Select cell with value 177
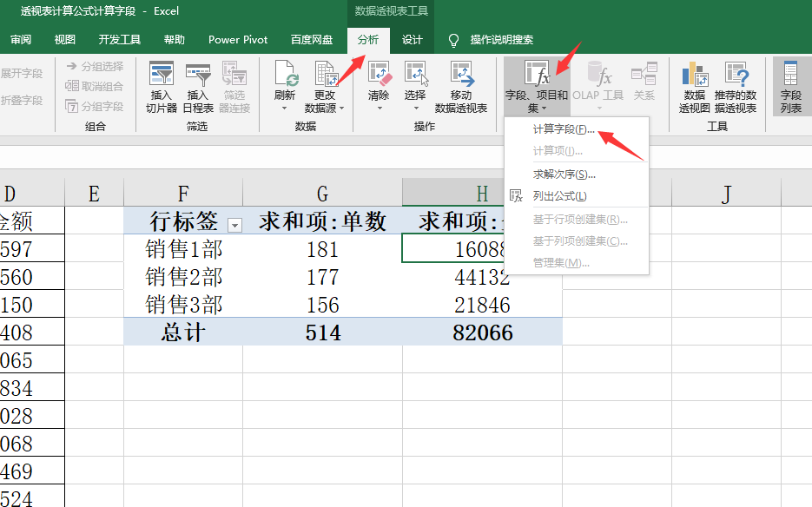The height and width of the screenshot is (507, 812). pos(322,276)
